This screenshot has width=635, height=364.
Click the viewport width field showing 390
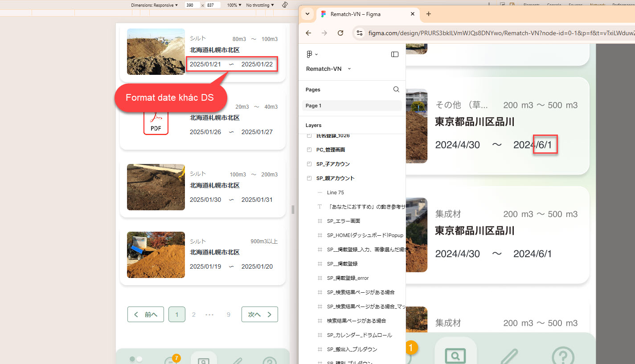click(193, 5)
